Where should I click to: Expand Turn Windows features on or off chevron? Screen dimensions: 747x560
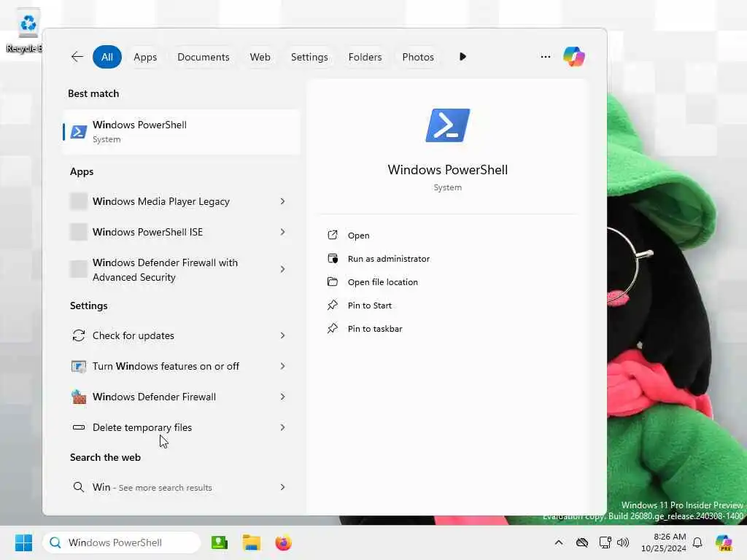[282, 366]
